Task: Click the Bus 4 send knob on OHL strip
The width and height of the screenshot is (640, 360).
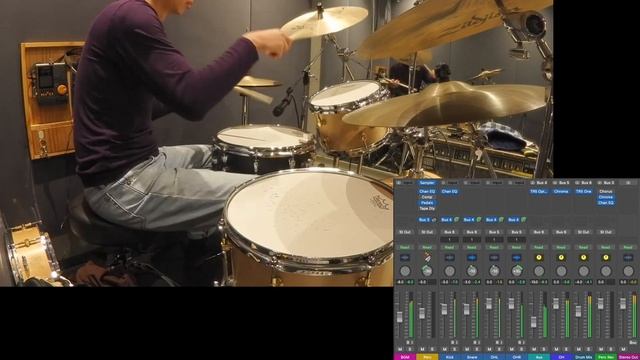Action: (501, 220)
